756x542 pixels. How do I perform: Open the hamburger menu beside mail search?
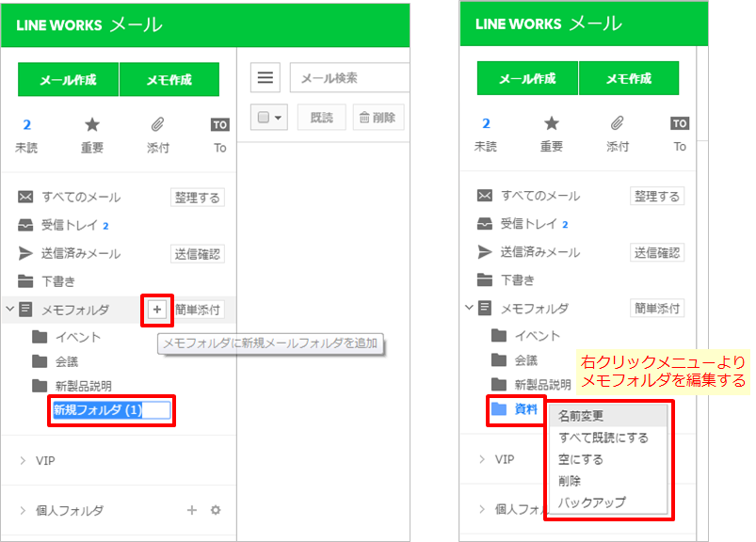[266, 78]
